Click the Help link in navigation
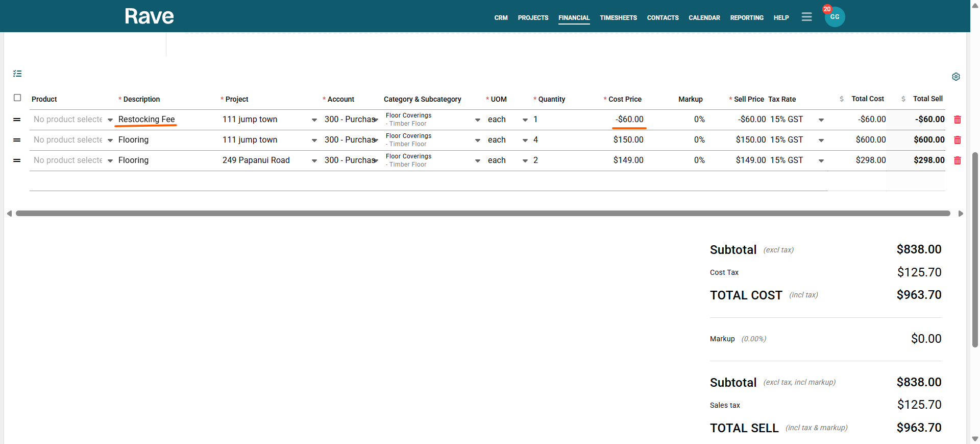This screenshot has height=444, width=980. click(x=781, y=18)
